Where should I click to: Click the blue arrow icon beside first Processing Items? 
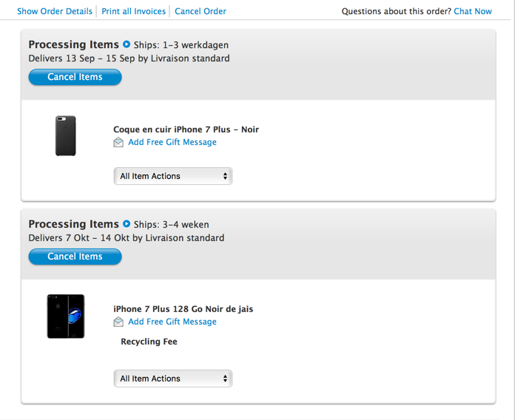click(127, 44)
